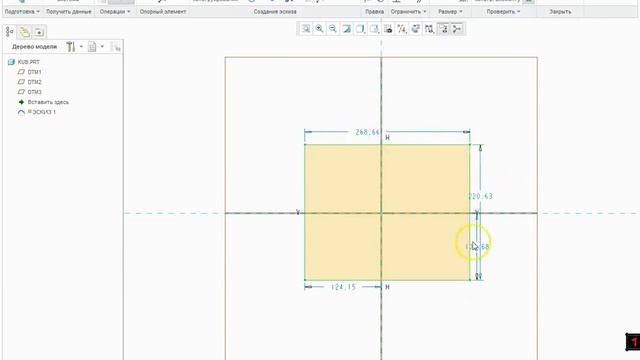Open the Операции group dropdown

click(x=115, y=12)
